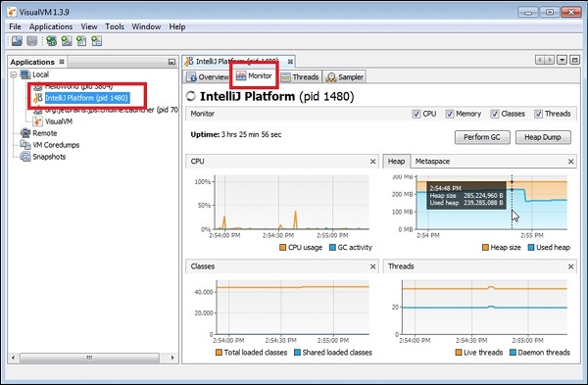
Task: Click the Uptime value text
Action: [251, 134]
